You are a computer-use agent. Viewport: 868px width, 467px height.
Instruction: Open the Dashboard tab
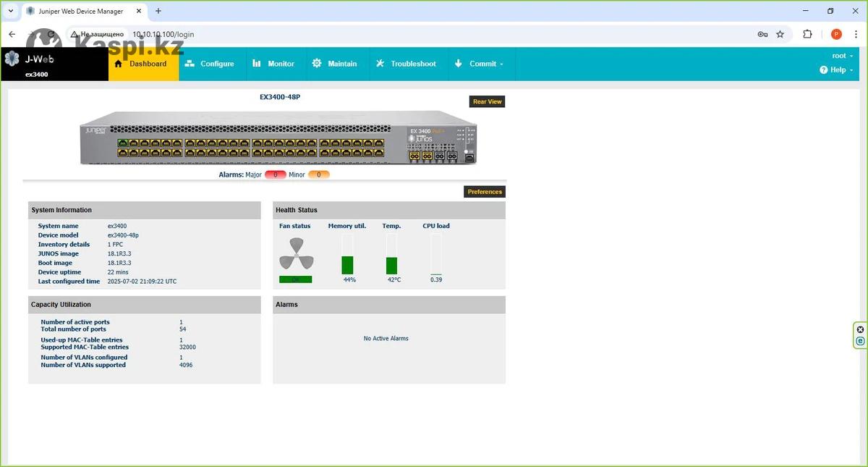(143, 64)
